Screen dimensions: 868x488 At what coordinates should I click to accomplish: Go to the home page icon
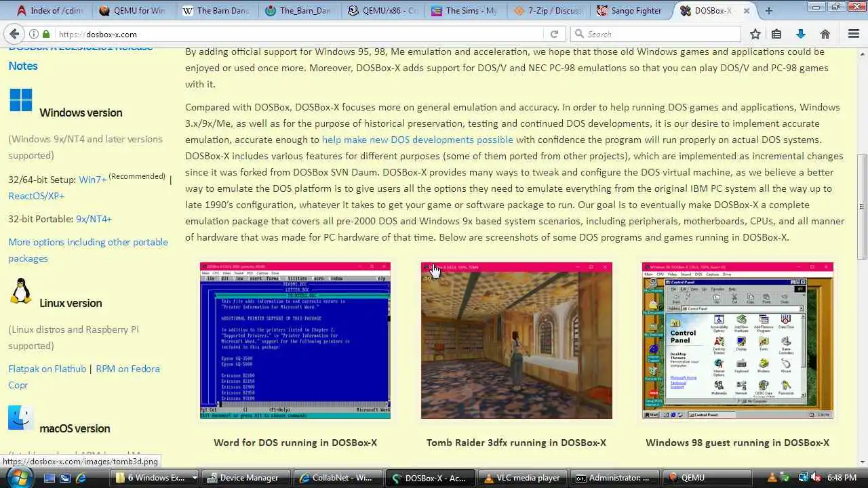(825, 34)
